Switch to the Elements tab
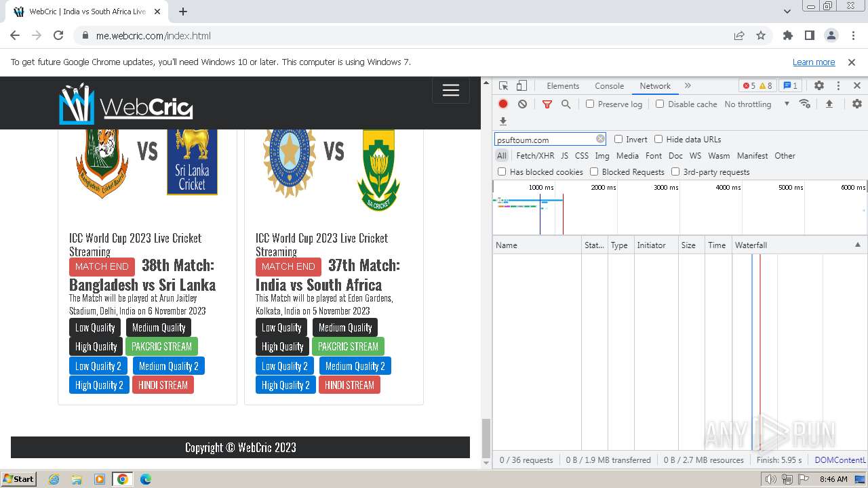 [x=563, y=86]
